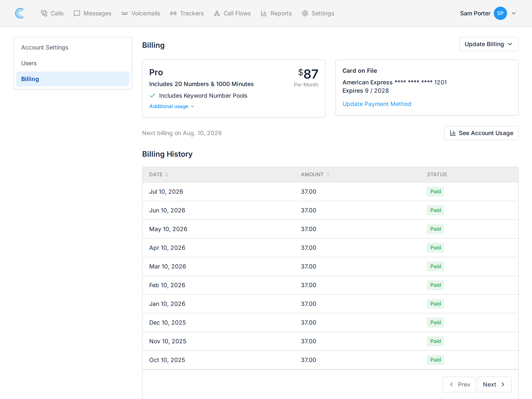The image size is (532, 399).
Task: Open Settings via the gear icon
Action: [x=305, y=13]
